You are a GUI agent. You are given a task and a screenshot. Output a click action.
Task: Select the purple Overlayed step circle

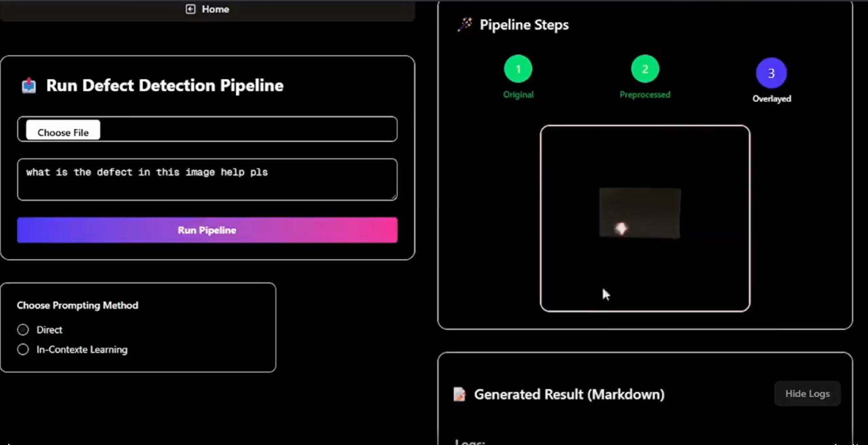click(771, 73)
